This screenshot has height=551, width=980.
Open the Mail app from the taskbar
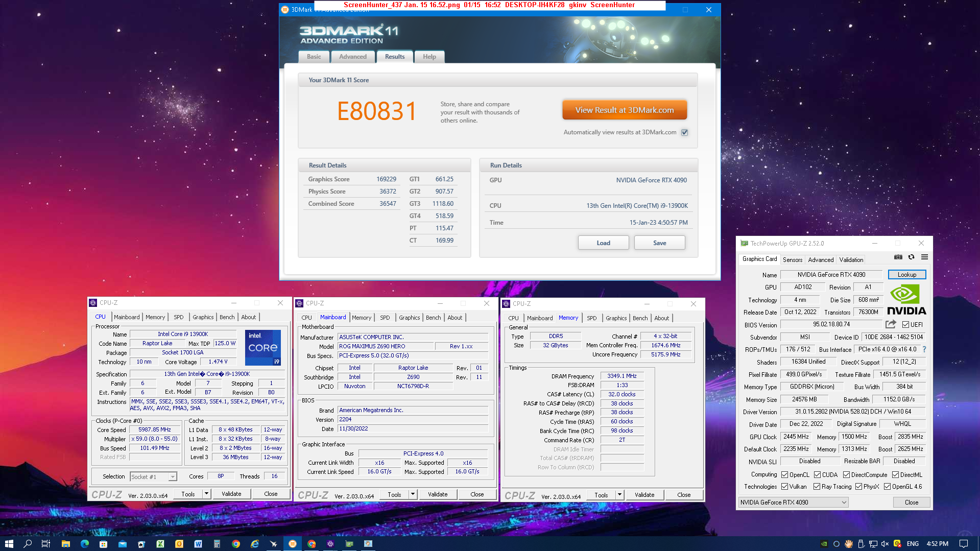pyautogui.click(x=122, y=544)
